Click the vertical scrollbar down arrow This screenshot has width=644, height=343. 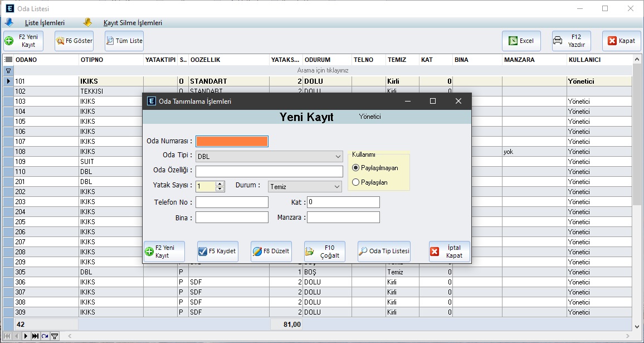click(x=637, y=327)
